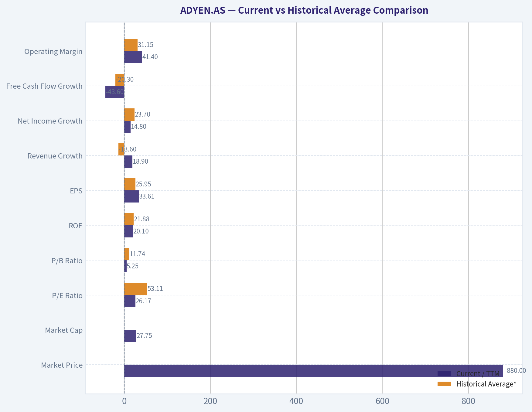Click the 27.75 Market Cap value

[144, 335]
